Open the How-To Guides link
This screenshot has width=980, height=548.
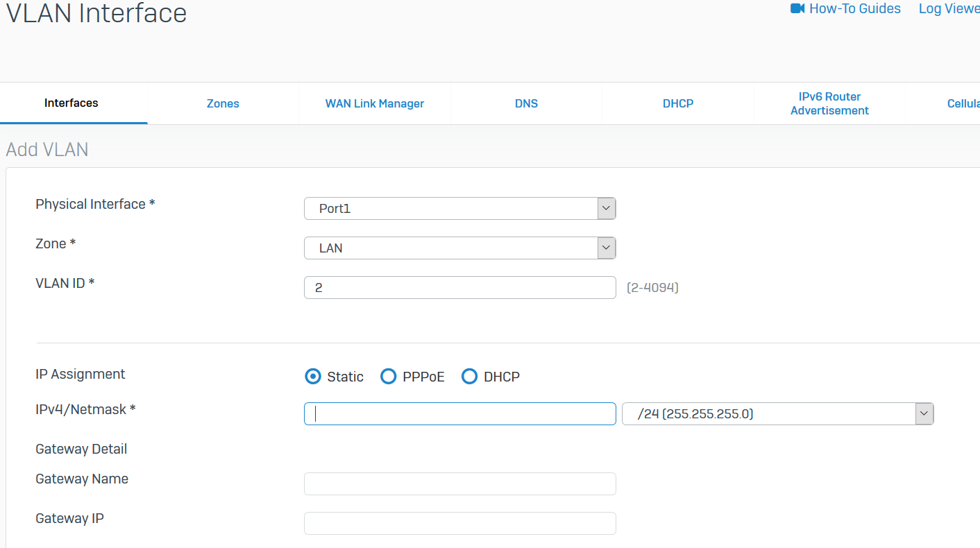(854, 8)
